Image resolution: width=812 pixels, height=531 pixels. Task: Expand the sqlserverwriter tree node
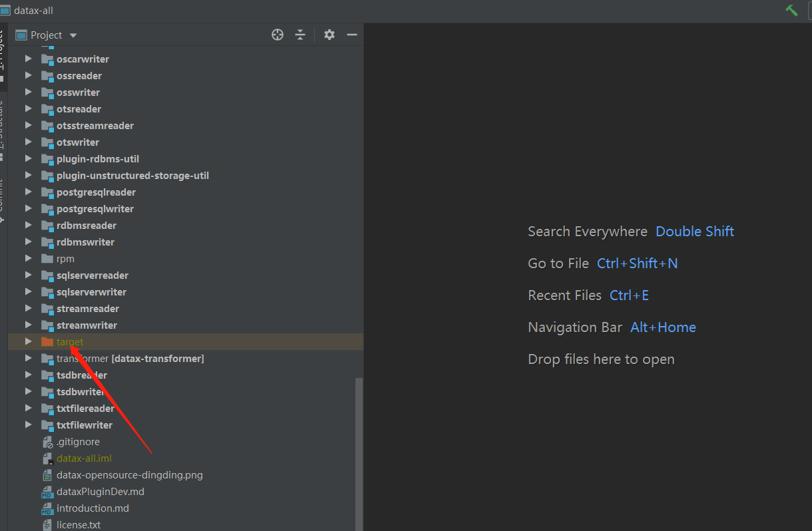tap(28, 292)
